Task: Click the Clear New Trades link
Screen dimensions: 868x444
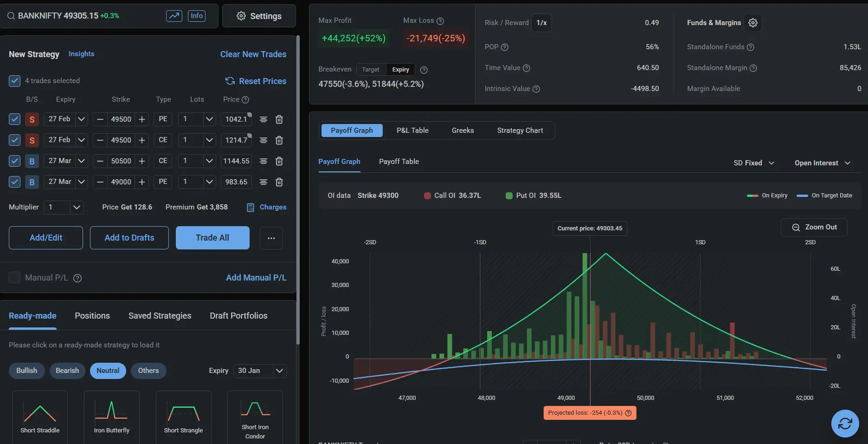Action: pos(253,54)
